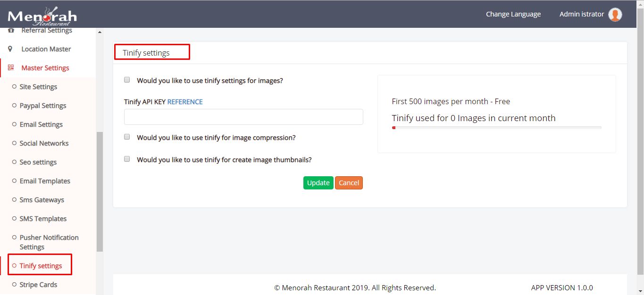The height and width of the screenshot is (295, 644).
Task: Toggle tinify for create image thumbnails
Action: [127, 159]
